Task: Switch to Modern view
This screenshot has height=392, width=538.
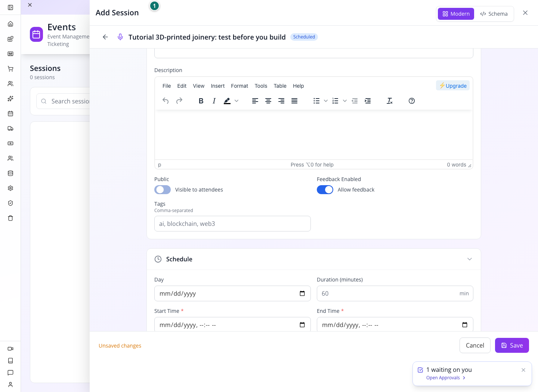Action: click(x=456, y=14)
